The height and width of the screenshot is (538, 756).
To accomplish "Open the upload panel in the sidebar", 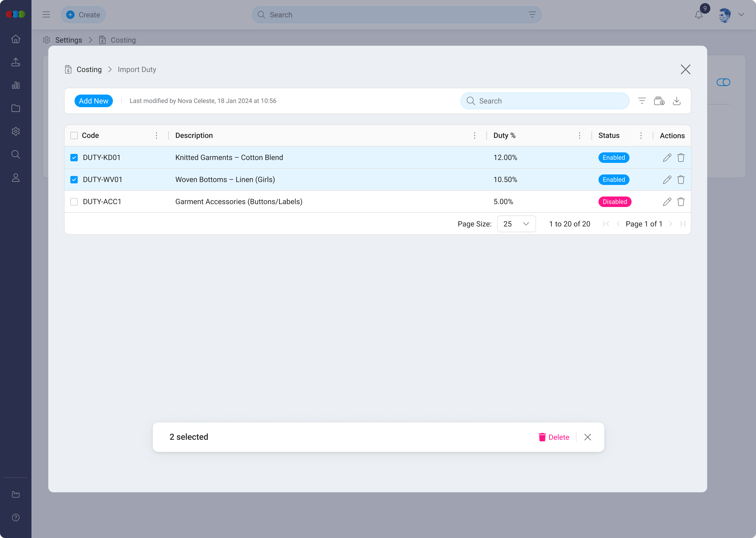I will click(x=15, y=62).
